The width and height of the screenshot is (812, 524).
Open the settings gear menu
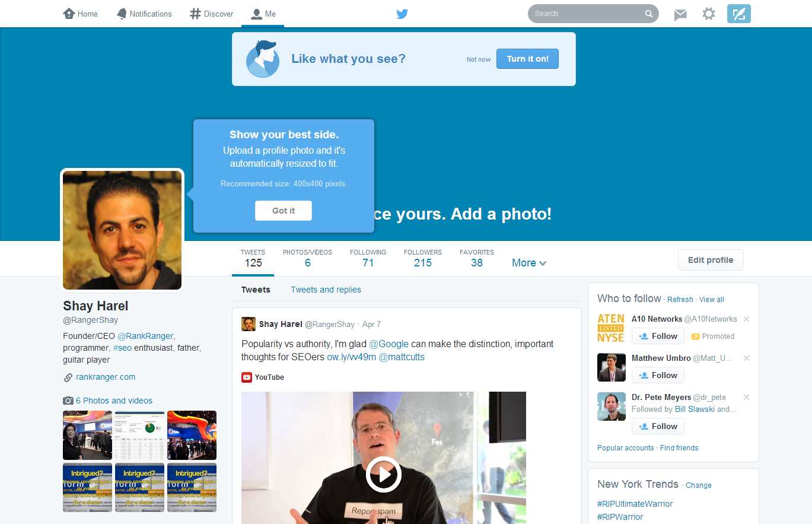pyautogui.click(x=709, y=14)
